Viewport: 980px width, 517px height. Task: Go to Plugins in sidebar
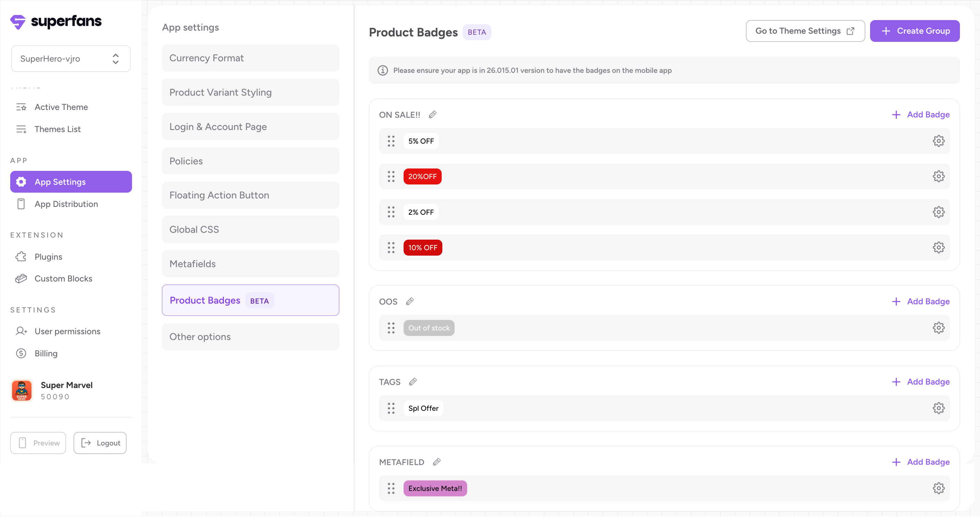(48, 257)
